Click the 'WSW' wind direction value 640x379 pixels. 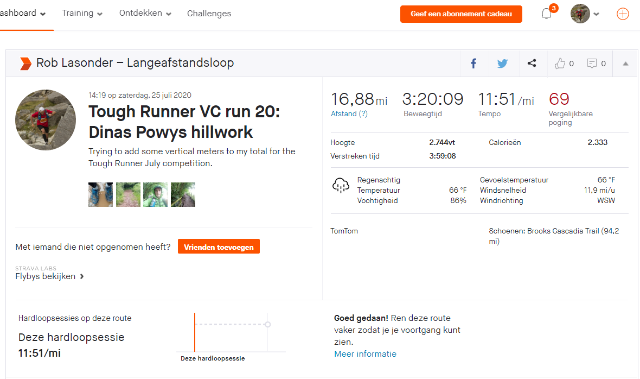click(606, 200)
